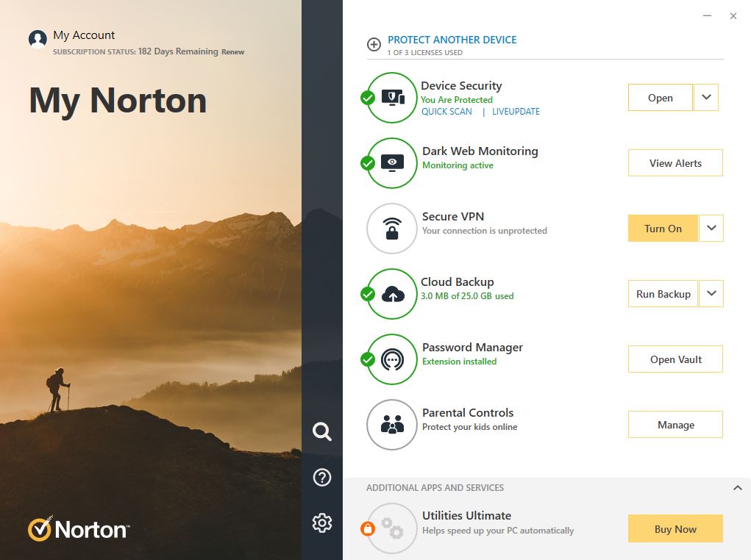The height and width of the screenshot is (560, 751).
Task: Click the Cloud Backup title
Action: (457, 282)
